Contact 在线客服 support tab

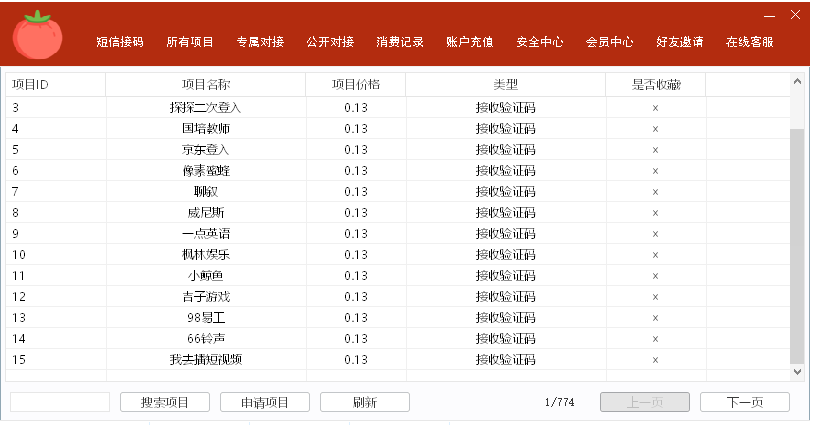click(750, 42)
